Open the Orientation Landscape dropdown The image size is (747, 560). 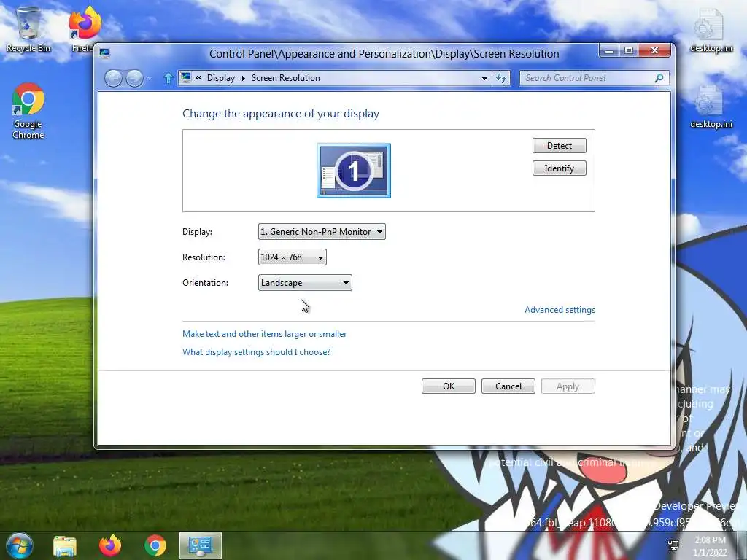(x=305, y=283)
